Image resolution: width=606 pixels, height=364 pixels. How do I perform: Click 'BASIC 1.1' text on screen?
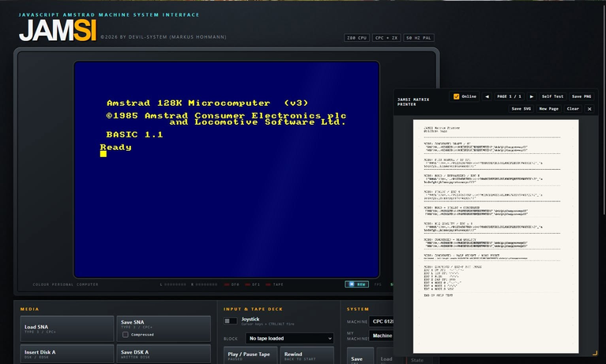click(x=134, y=134)
